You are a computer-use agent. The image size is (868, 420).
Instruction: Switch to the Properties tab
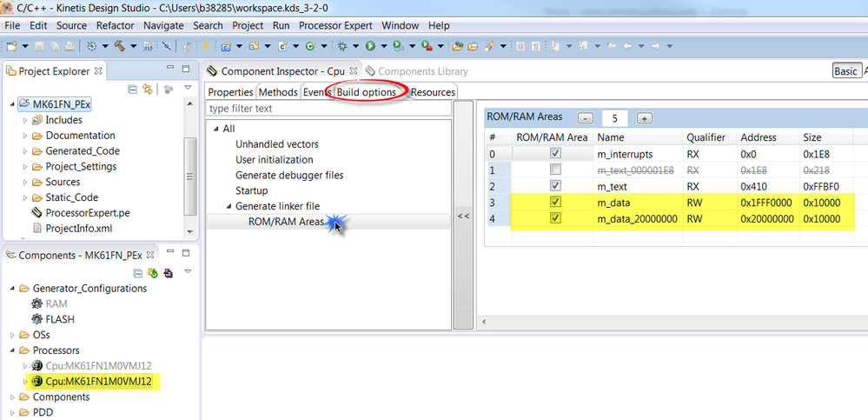click(230, 92)
